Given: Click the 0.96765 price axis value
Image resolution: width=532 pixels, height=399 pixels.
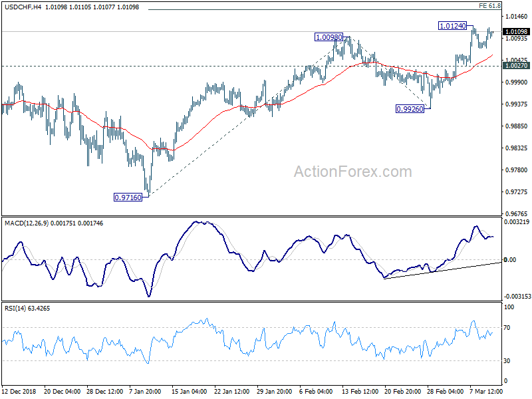Looking at the screenshot, I should (517, 213).
